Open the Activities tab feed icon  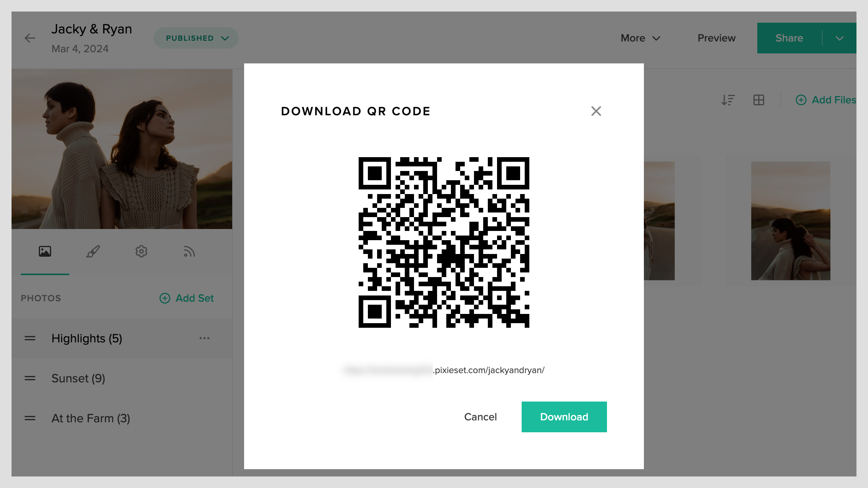[189, 251]
